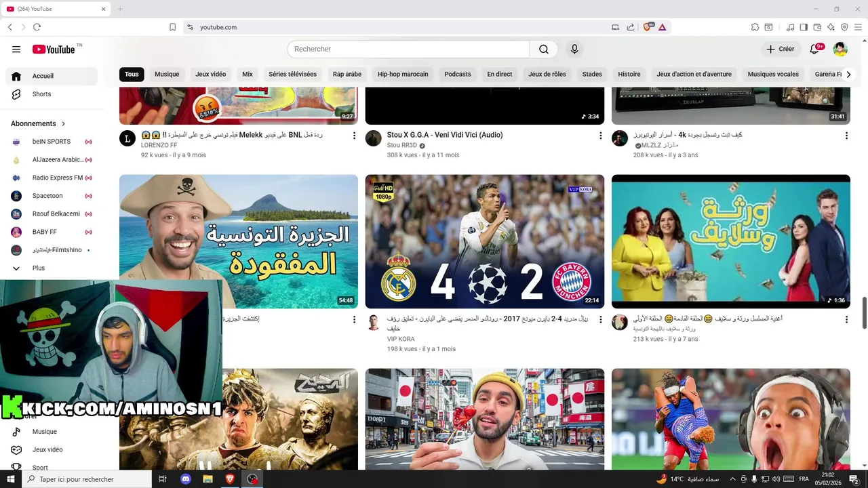
Task: Open the ورثة وسلايف video thumbnail
Action: pos(731,241)
